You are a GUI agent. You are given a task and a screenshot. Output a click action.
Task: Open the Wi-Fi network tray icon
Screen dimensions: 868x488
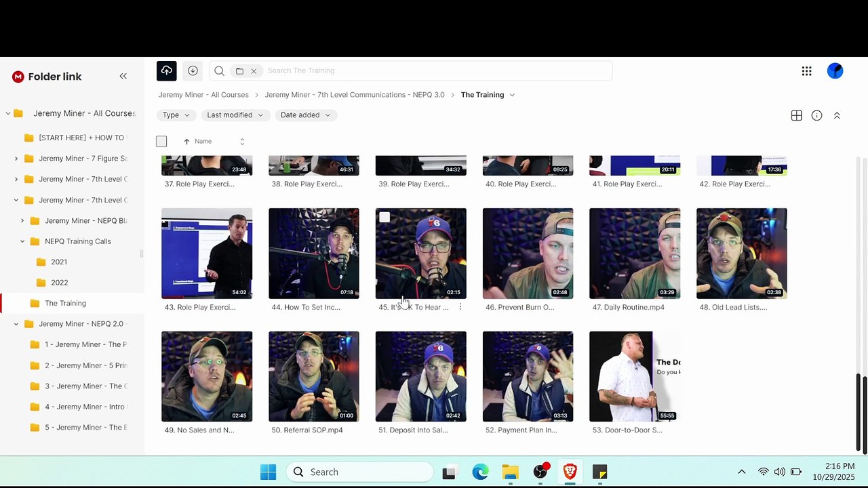764,472
